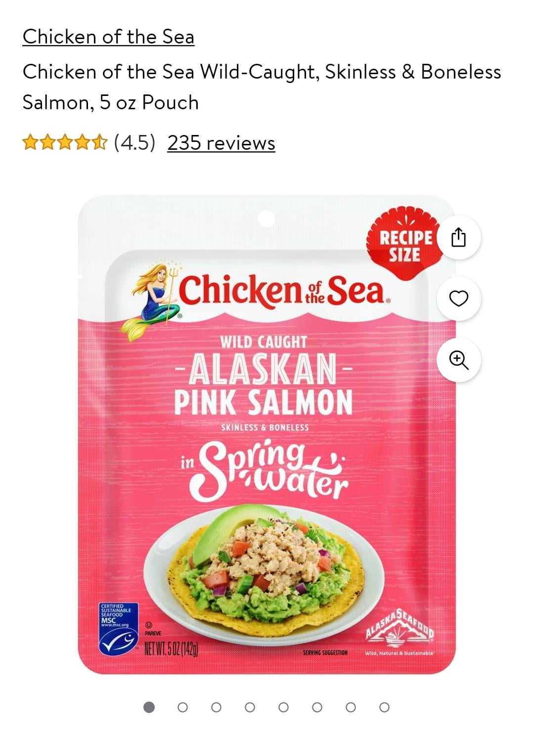Click the 4.5 rating number
The width and height of the screenshot is (534, 756).
[134, 143]
